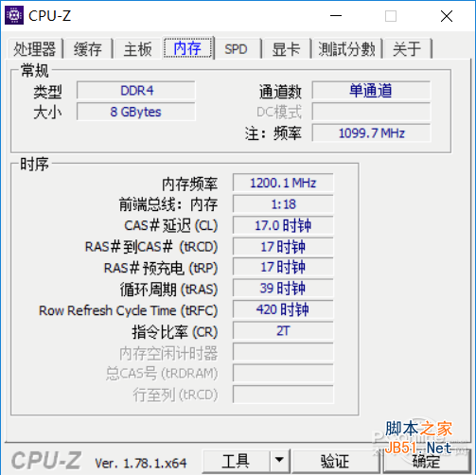This screenshot has width=476, height=475.
Task: Click the tRCD 17 时钟 value
Action: coord(283,246)
